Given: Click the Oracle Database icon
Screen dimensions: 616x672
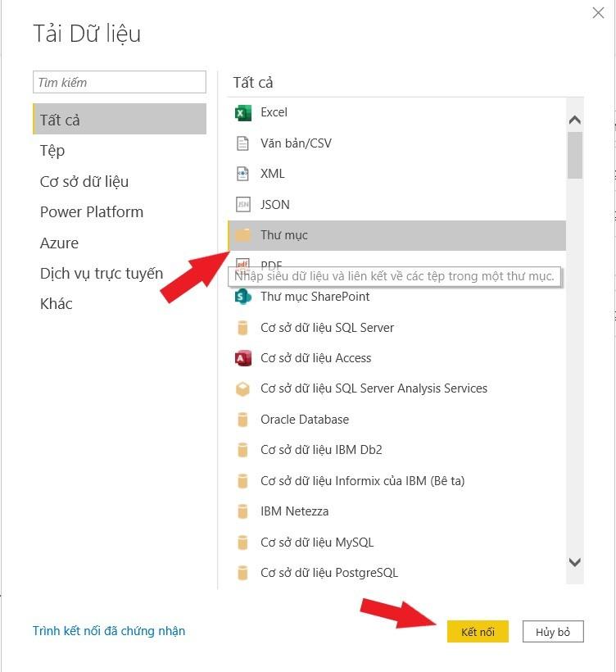Looking at the screenshot, I should coord(242,420).
